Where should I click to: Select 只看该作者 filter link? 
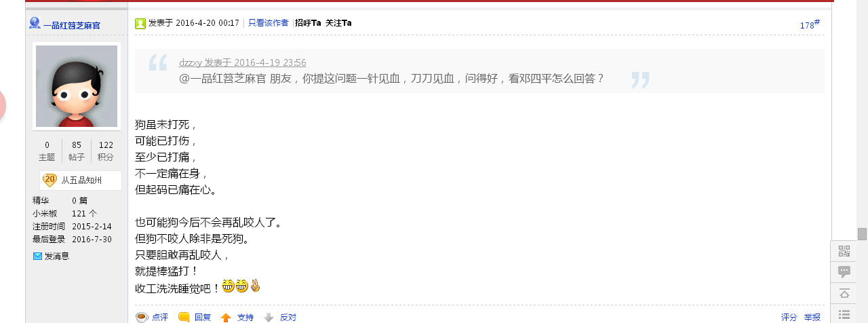click(268, 23)
